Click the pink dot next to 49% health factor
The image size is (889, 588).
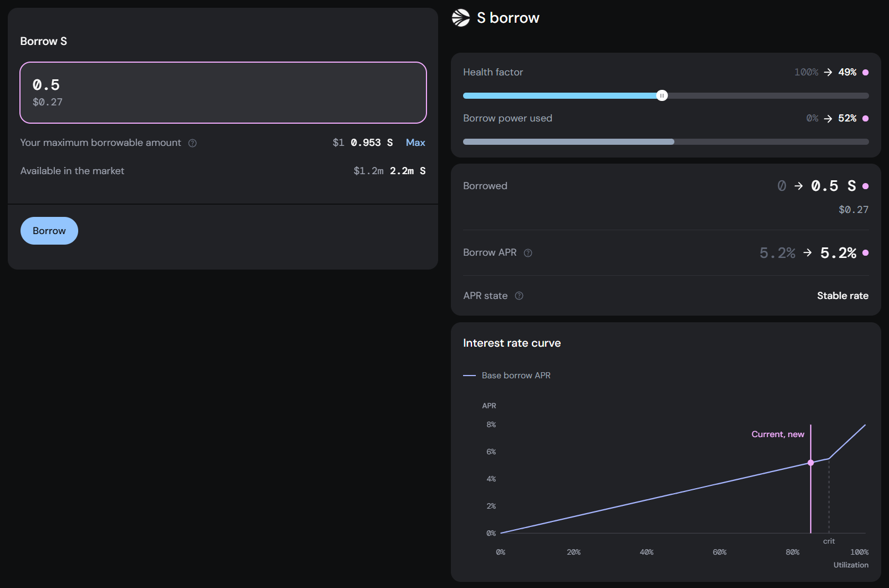pyautogui.click(x=866, y=73)
